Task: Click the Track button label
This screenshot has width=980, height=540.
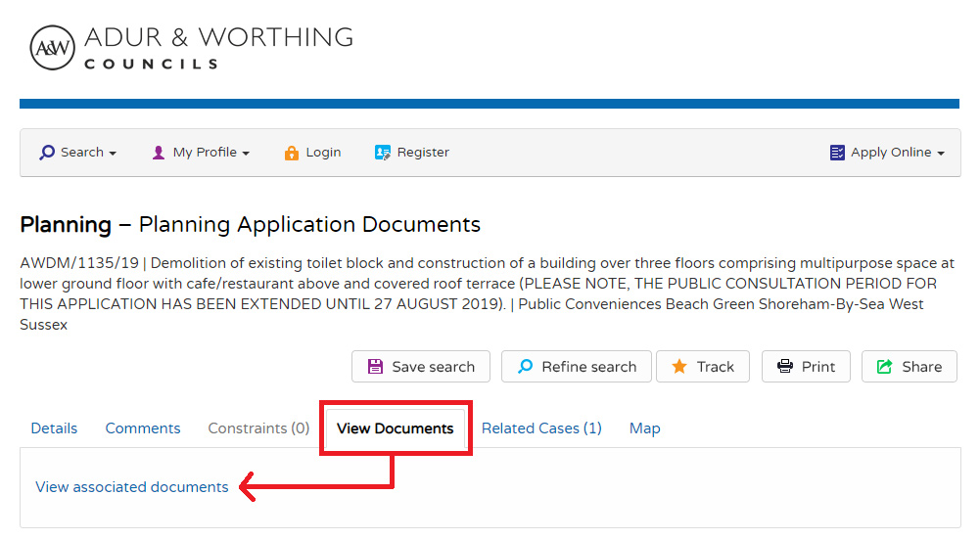Action: pos(715,367)
